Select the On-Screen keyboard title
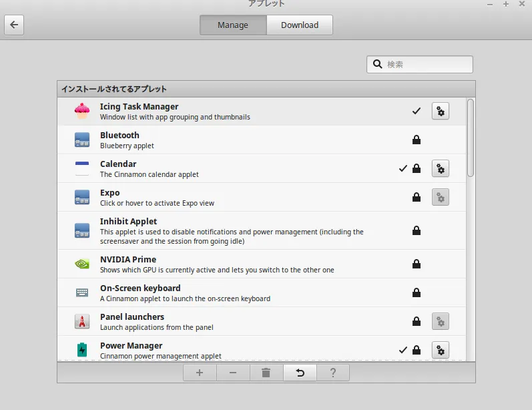The height and width of the screenshot is (410, 532). 140,288
